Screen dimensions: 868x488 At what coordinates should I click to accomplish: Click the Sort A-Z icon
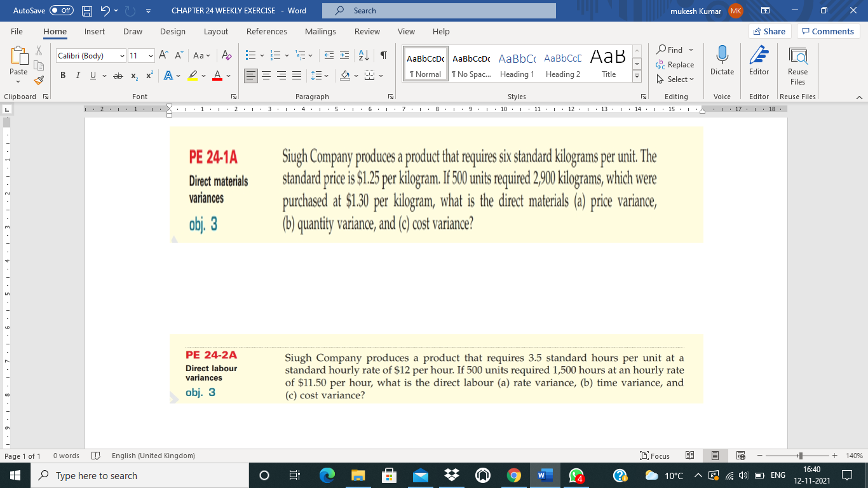365,56
